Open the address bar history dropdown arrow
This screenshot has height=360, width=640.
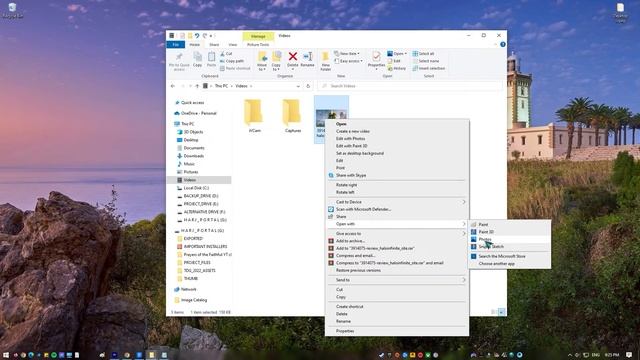tap(298, 86)
